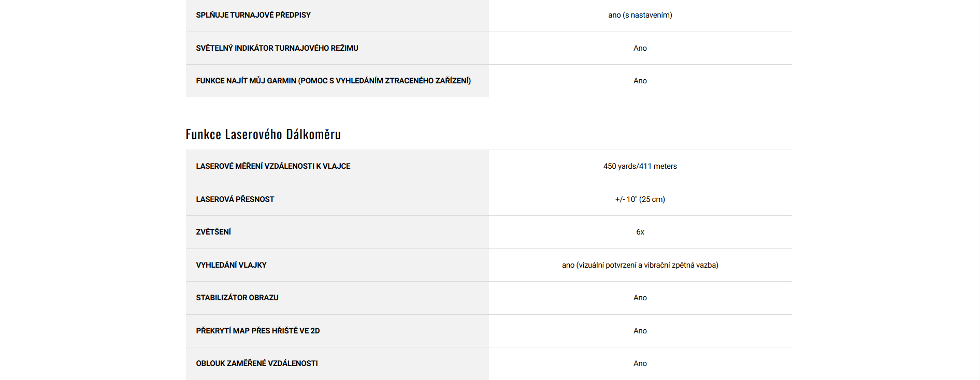
Task: Click the 'ano (s nastavením)' value
Action: (640, 15)
